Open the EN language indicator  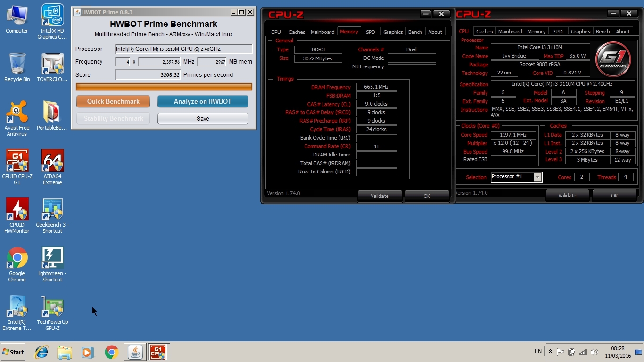pyautogui.click(x=538, y=351)
